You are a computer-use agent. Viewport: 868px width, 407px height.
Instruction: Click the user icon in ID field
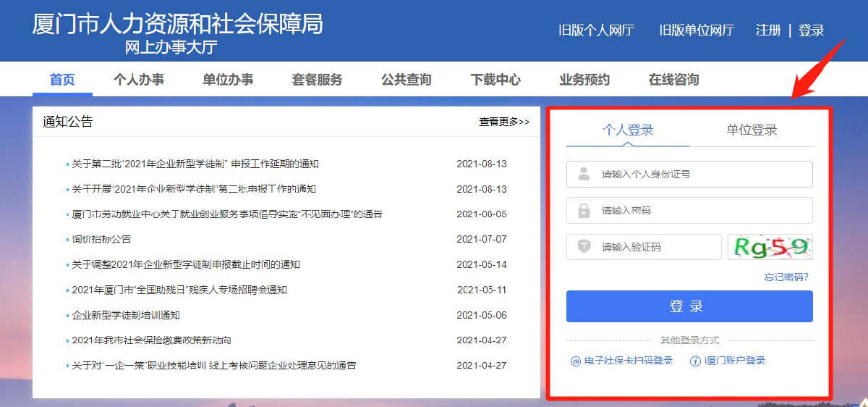[584, 175]
